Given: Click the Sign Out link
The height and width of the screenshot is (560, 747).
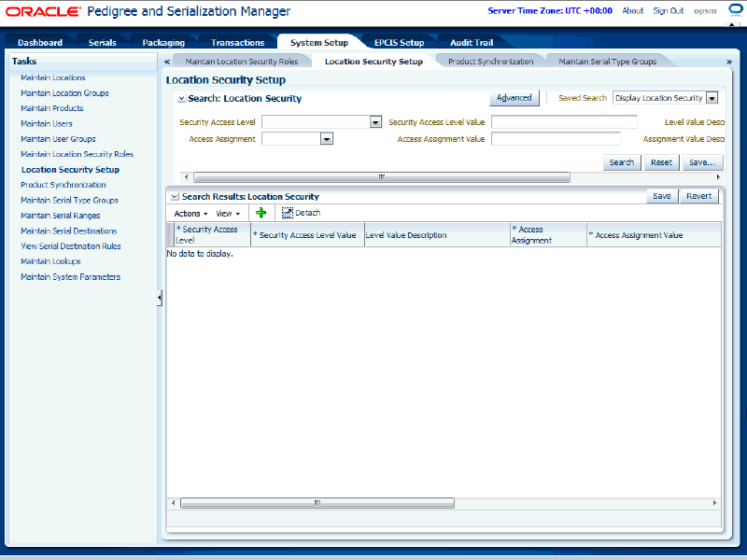Looking at the screenshot, I should point(668,10).
